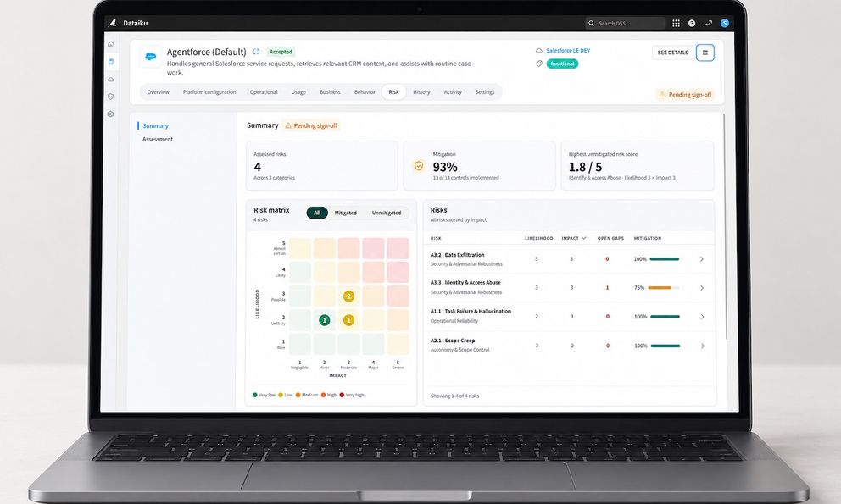841x504 pixels.
Task: Click 'A3.2 : Data Exfiltration' risk name
Action: [457, 255]
